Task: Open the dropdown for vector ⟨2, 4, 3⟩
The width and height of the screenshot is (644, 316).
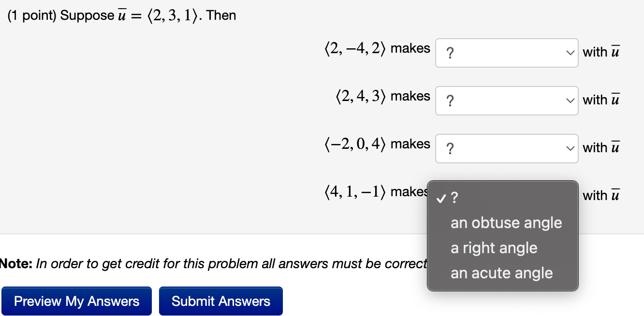Action: [506, 100]
